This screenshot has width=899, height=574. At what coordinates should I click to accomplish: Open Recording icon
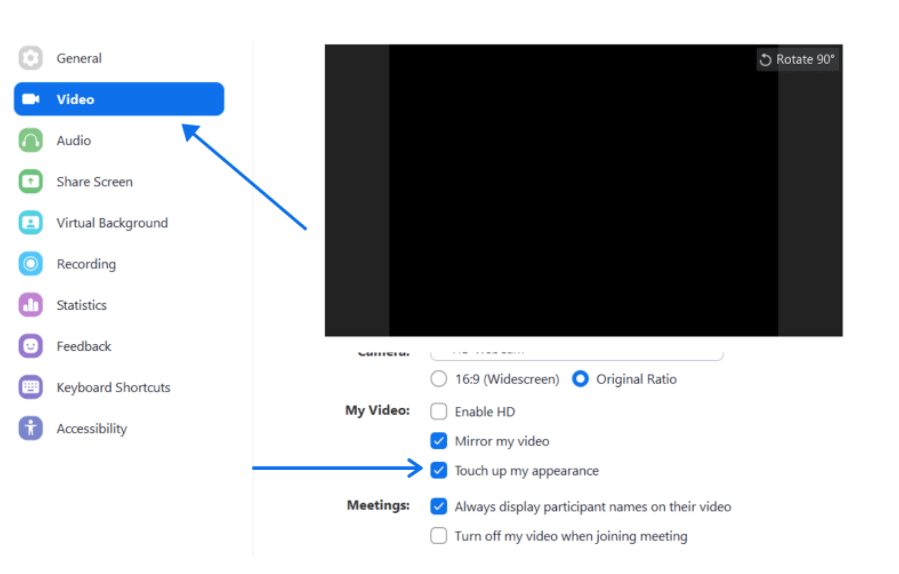[x=30, y=264]
